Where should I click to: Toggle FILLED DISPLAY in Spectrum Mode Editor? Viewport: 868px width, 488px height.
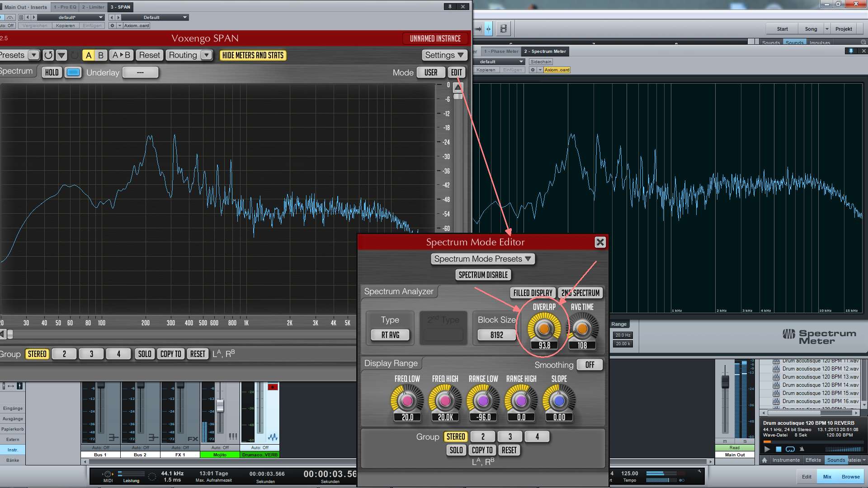coord(533,293)
